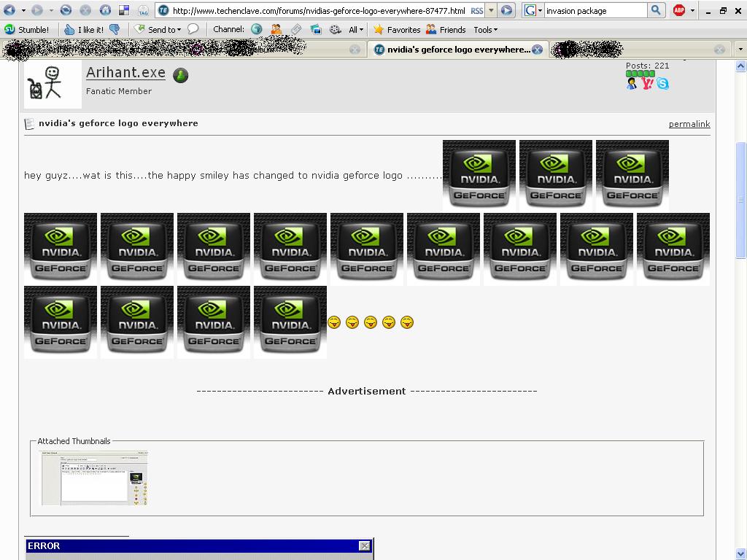Open the Send to dropdown
This screenshot has height=560, width=747.
point(158,29)
